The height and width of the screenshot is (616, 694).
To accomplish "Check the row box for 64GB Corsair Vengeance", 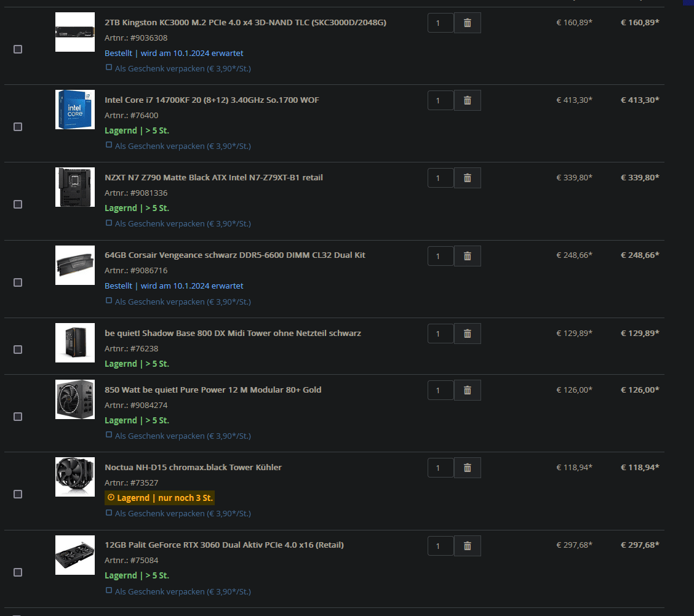I will click(18, 282).
